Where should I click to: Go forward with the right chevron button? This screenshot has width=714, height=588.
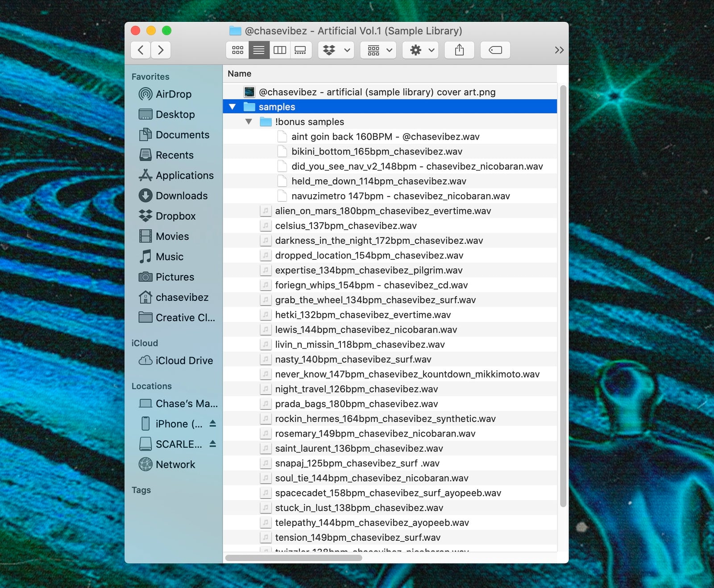161,50
